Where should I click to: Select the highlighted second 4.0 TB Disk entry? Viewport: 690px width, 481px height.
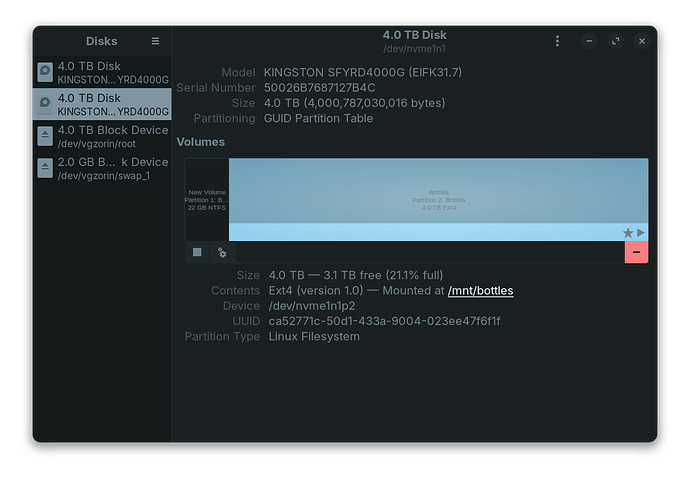[x=102, y=104]
